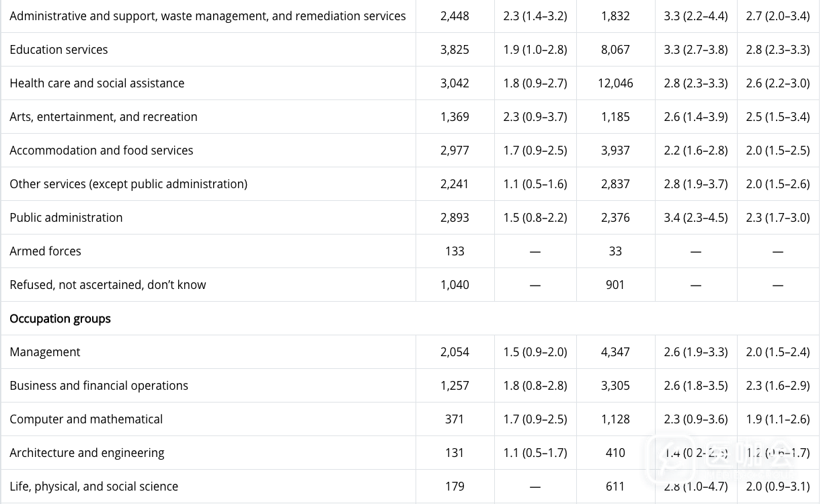Viewport: 821px width, 504px height.
Task: Click 'Administrative and support, waste management' row label
Action: [x=208, y=16]
